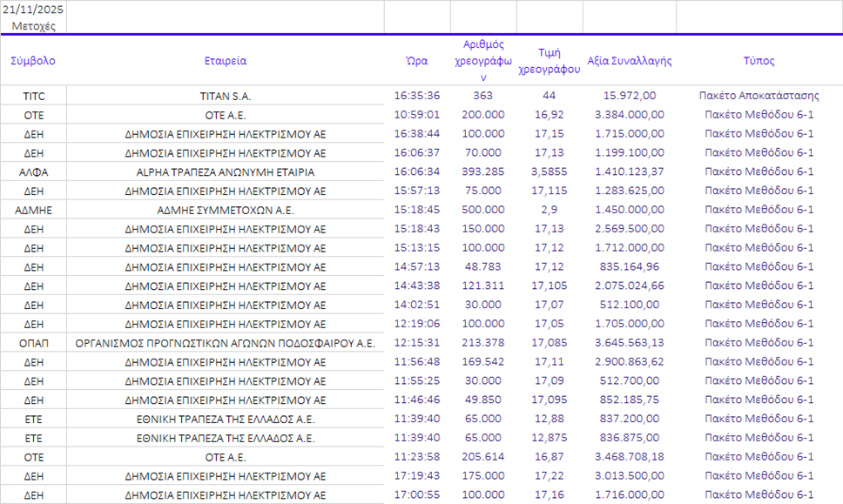
Task: Select the TITAN S.A. company cell
Action: [x=226, y=96]
